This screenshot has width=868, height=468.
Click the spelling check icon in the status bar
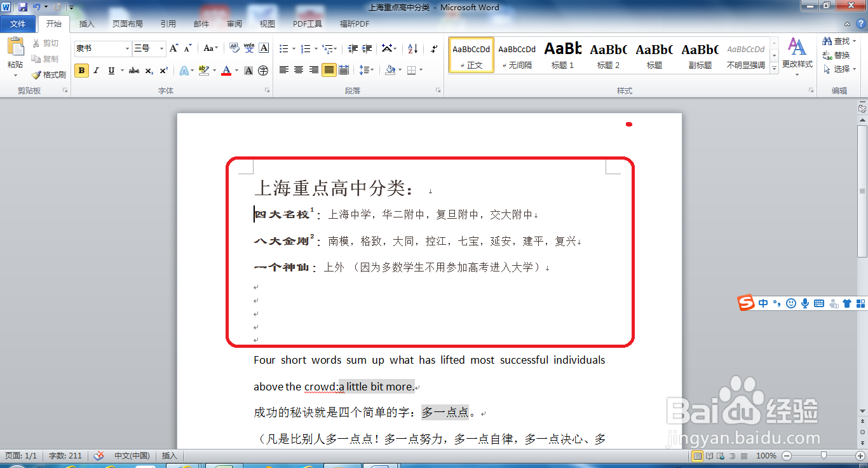coord(98,456)
